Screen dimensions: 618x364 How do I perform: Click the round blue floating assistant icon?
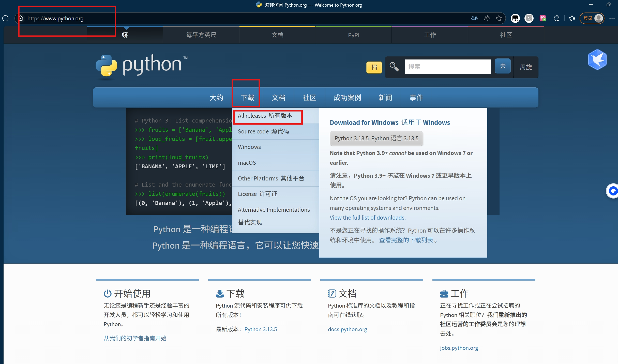[x=613, y=191]
